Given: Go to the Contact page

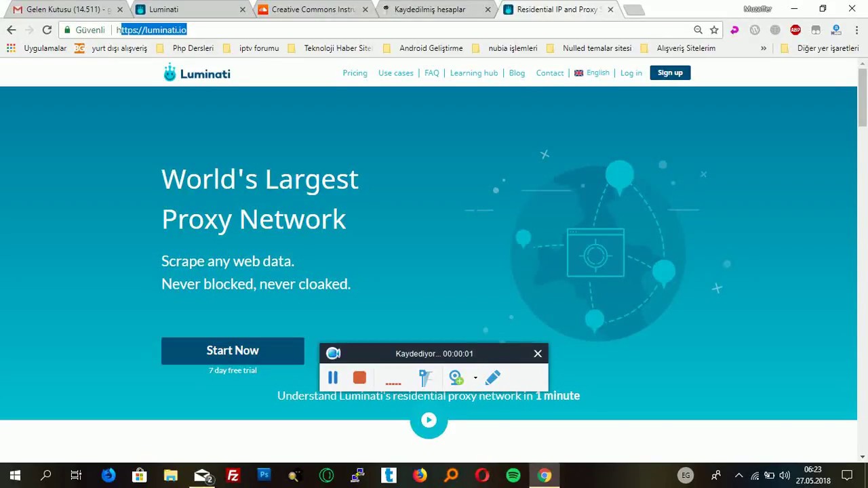Looking at the screenshot, I should pos(550,73).
